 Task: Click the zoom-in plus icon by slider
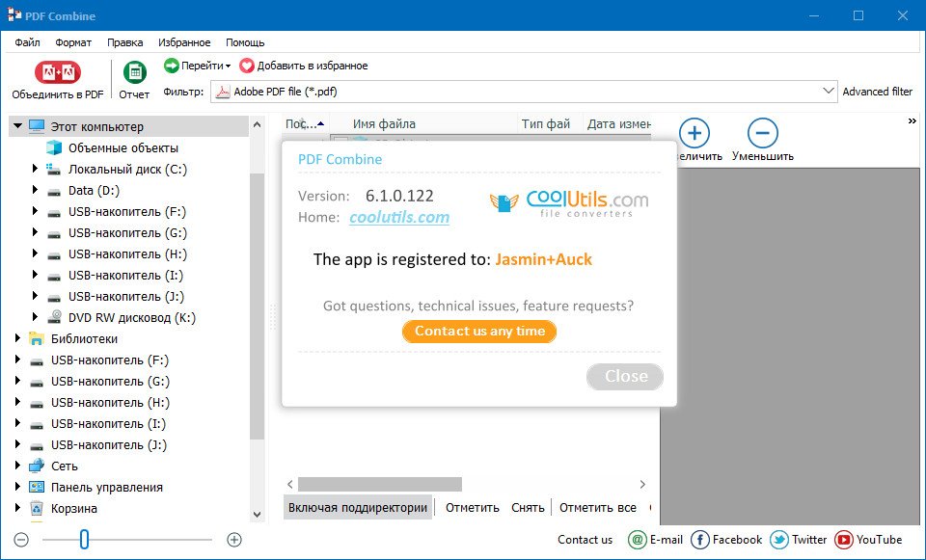click(x=234, y=540)
